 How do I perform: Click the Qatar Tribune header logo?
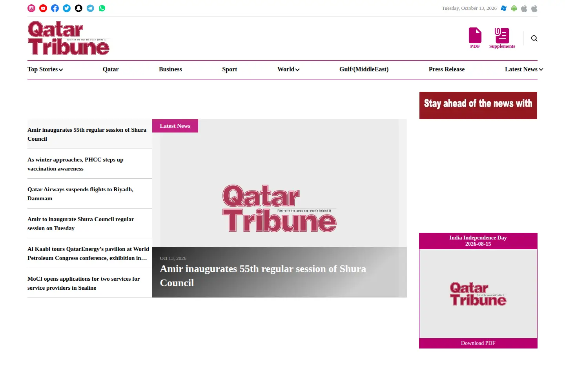coord(69,38)
